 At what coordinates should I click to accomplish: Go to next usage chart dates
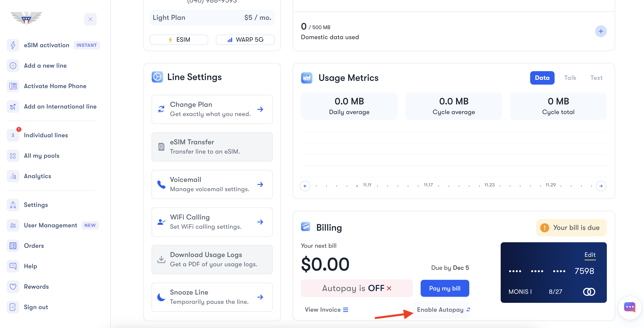point(601,186)
